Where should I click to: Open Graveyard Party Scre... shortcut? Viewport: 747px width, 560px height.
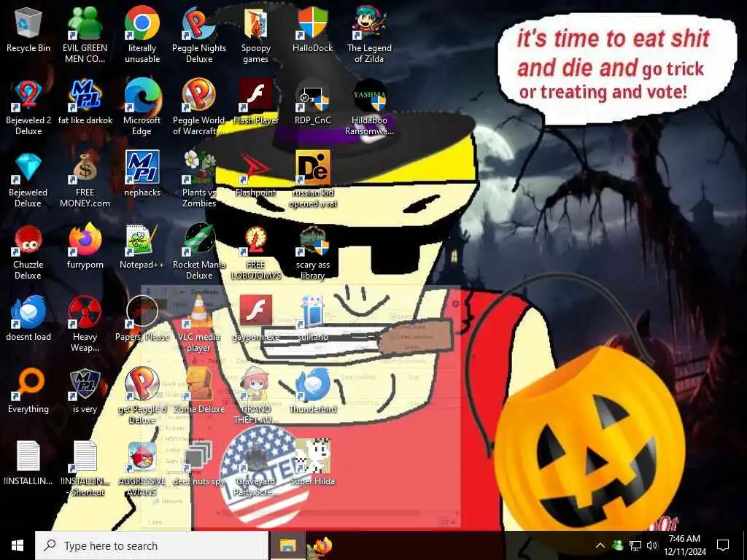point(256,469)
